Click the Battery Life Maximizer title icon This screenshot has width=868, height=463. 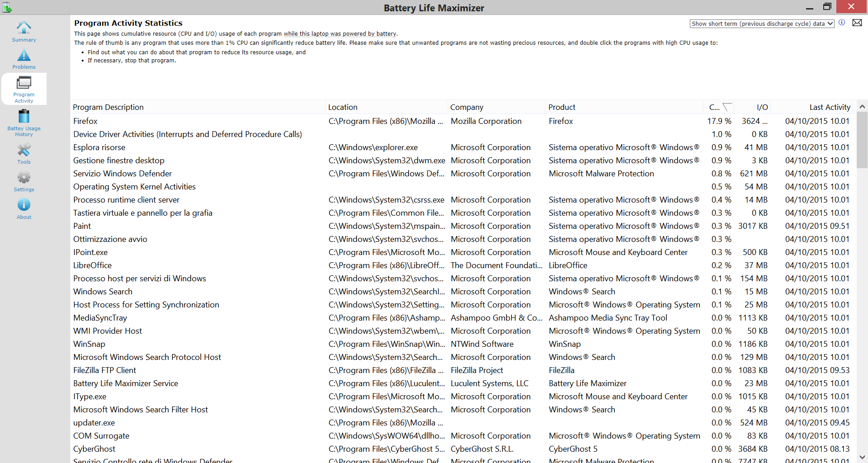(7, 7)
